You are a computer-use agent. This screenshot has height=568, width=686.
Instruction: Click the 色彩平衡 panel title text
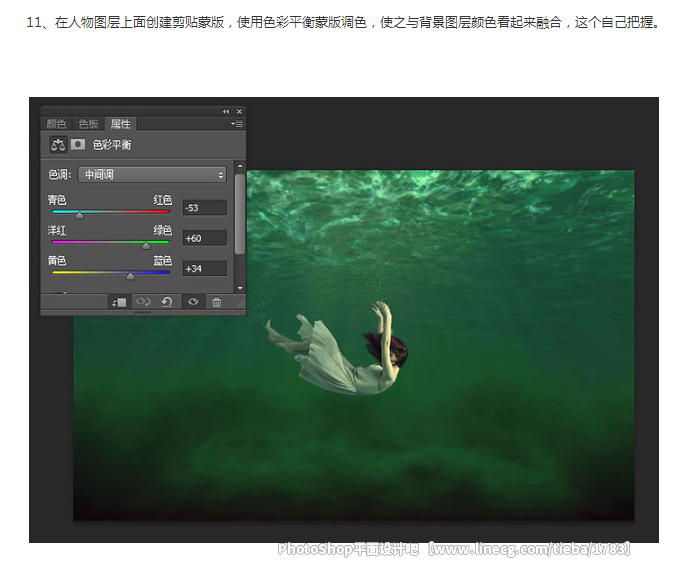point(112,145)
